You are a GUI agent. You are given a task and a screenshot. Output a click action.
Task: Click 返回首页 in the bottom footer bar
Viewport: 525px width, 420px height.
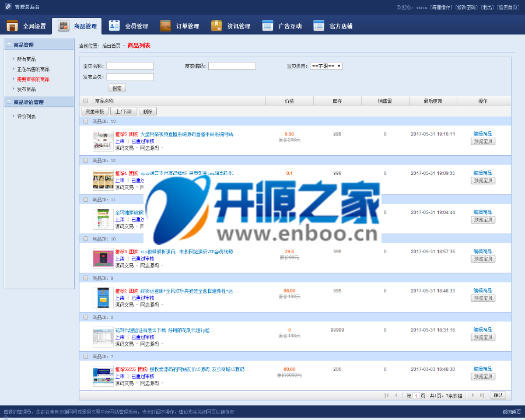coord(512,412)
